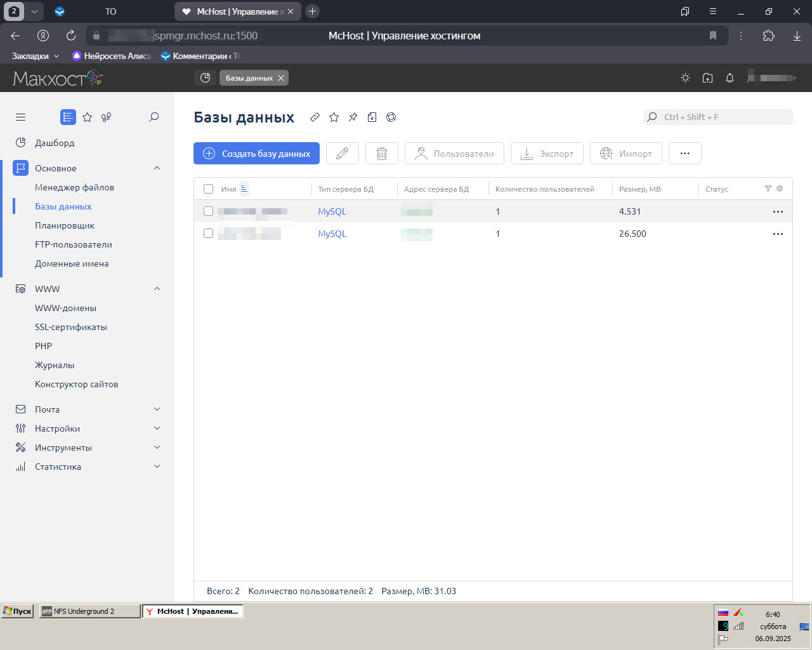This screenshot has width=812, height=650.
Task: Open Доменные имена
Action: point(72,263)
